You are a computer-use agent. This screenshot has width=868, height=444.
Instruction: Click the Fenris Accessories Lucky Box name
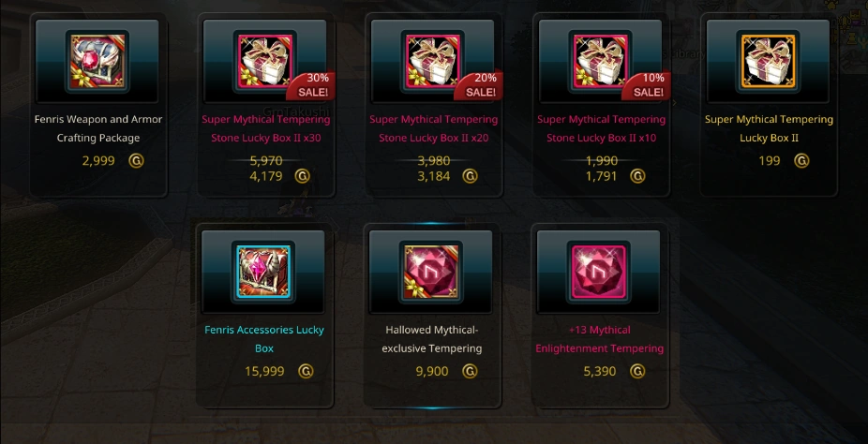point(264,339)
